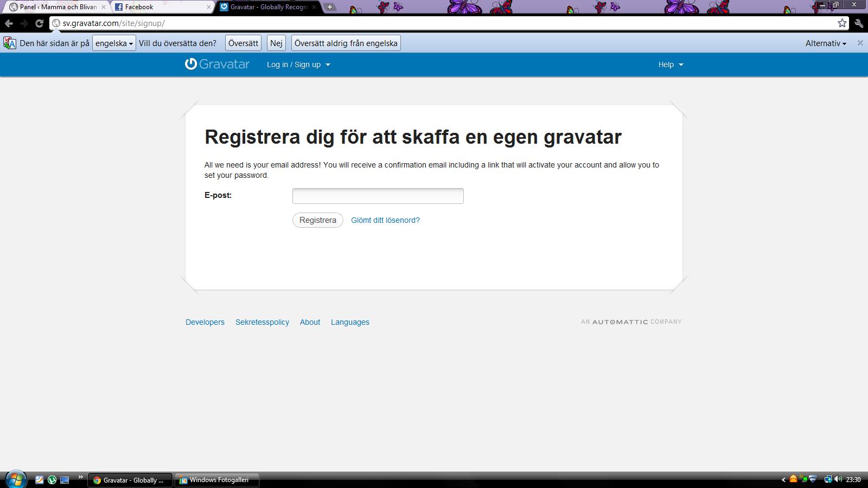The height and width of the screenshot is (488, 868).
Task: Focus the E-post input field
Action: [x=378, y=196]
